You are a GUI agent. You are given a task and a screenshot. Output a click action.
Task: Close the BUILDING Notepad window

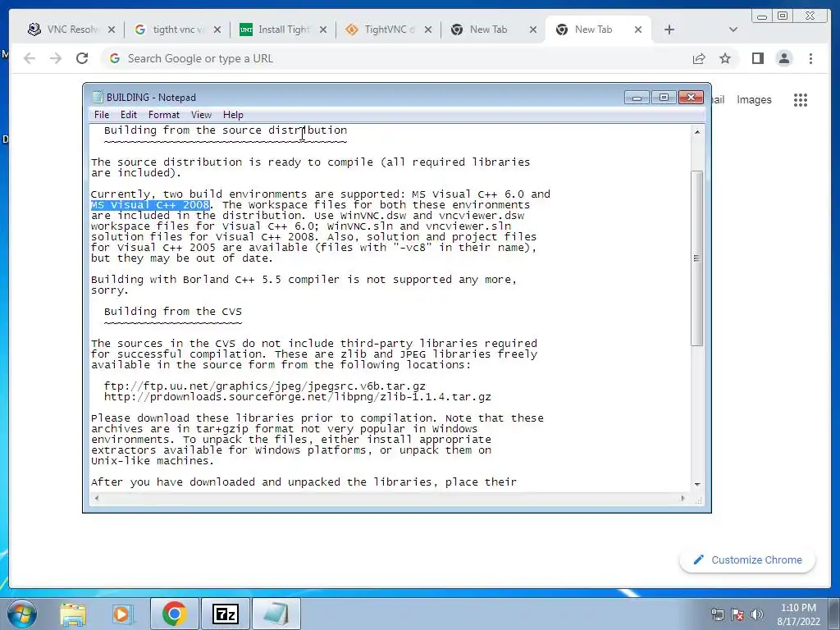691,98
